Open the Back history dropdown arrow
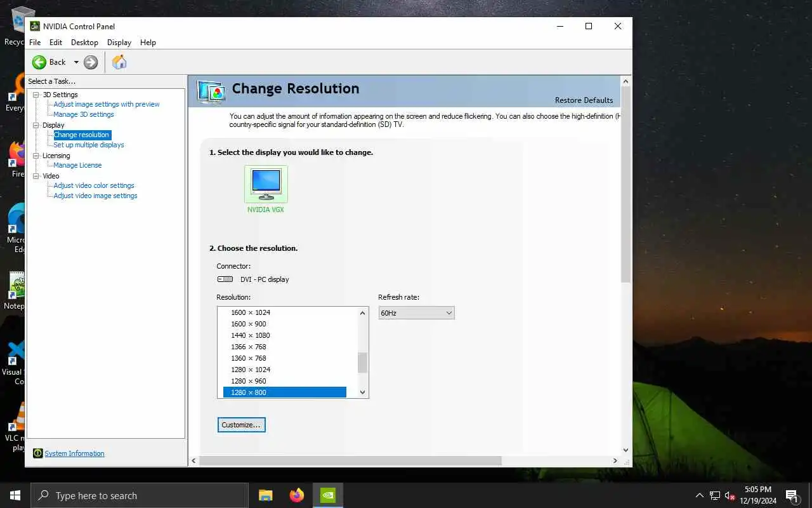The height and width of the screenshot is (508, 812). pos(76,62)
